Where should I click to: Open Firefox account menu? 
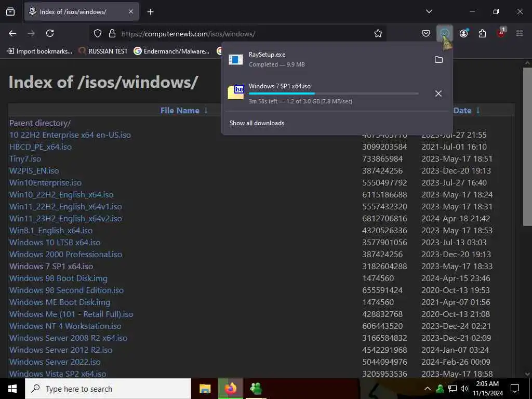[x=463, y=33]
